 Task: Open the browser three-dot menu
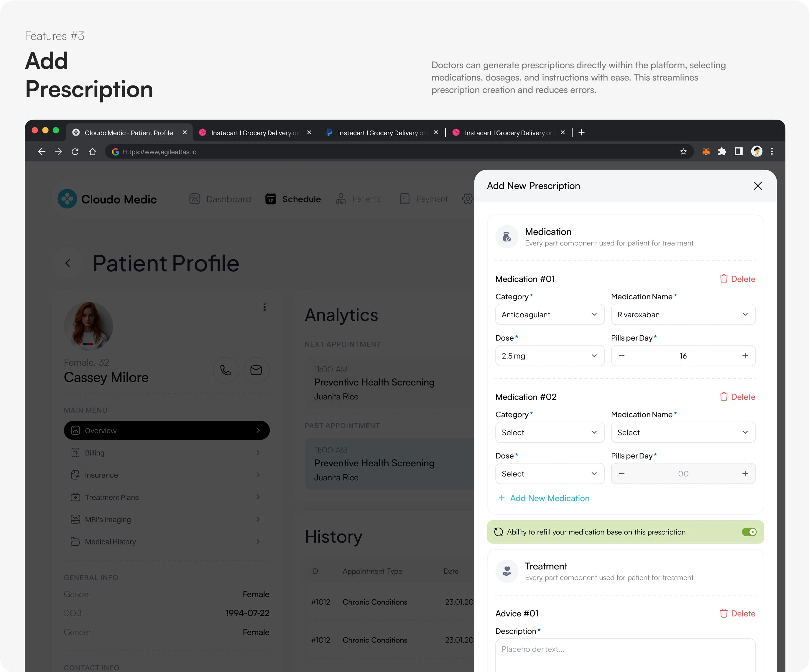tap(772, 152)
